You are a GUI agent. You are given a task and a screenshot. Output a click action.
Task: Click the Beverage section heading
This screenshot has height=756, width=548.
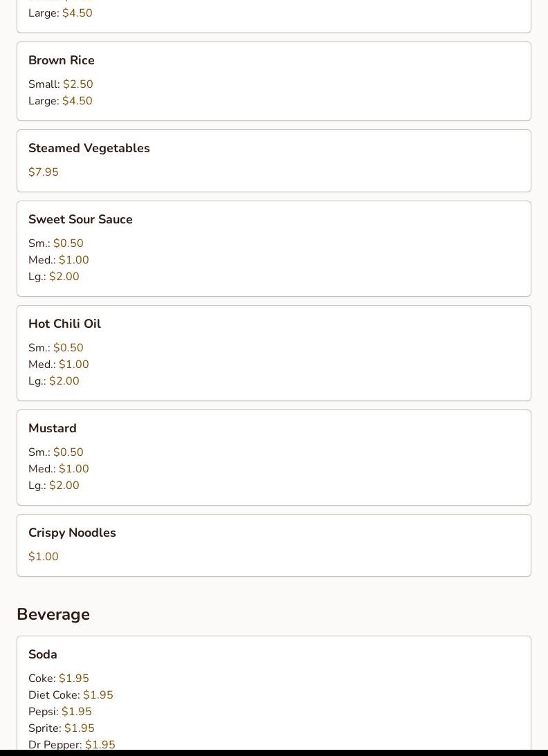53,614
